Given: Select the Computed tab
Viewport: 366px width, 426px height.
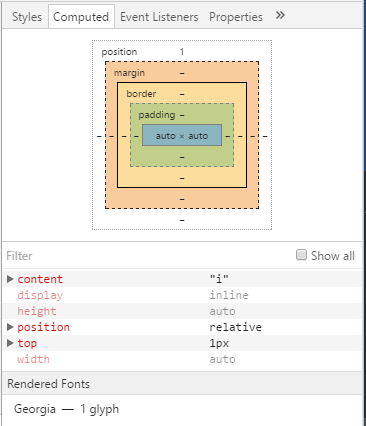Looking at the screenshot, I should tap(81, 17).
